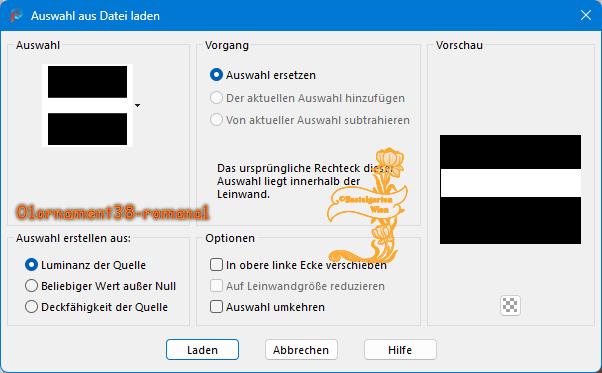The height and width of the screenshot is (373, 602).
Task: Close the Auswahl aus Datei laden dialog
Action: point(585,15)
